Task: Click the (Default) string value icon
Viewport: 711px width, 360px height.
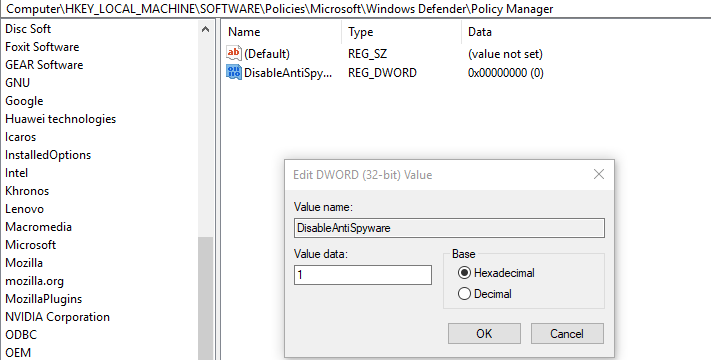Action: [234, 54]
